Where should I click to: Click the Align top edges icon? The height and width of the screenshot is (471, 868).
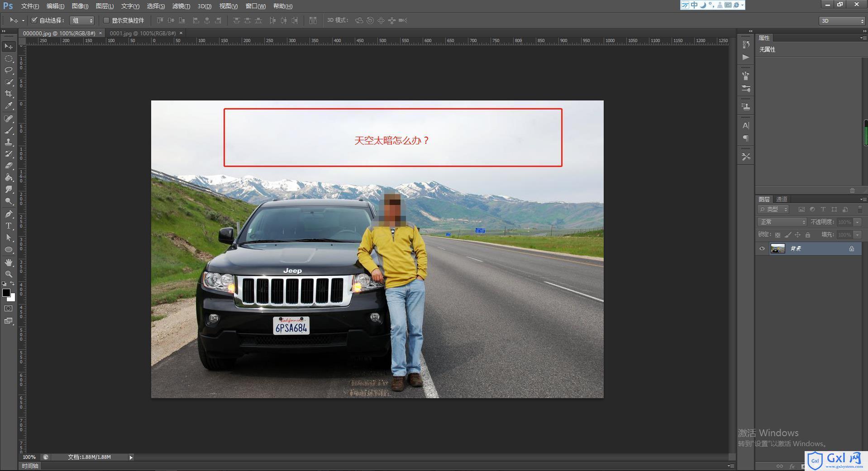click(160, 20)
